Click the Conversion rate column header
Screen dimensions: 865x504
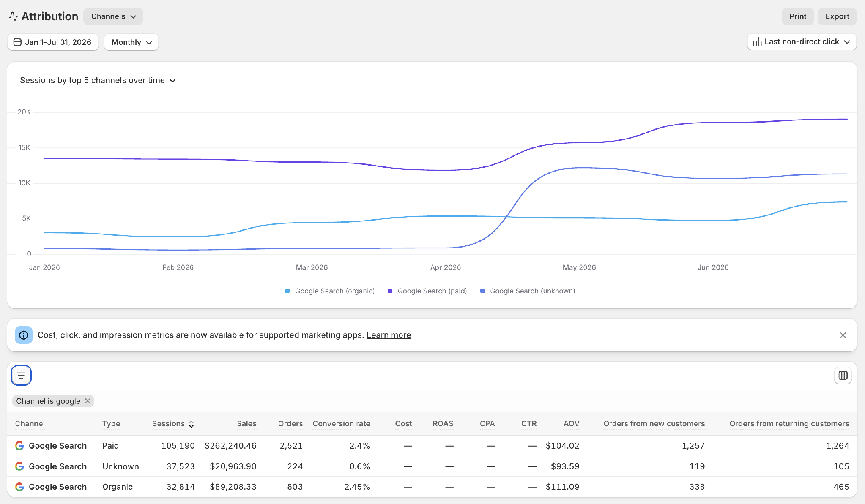pos(341,424)
